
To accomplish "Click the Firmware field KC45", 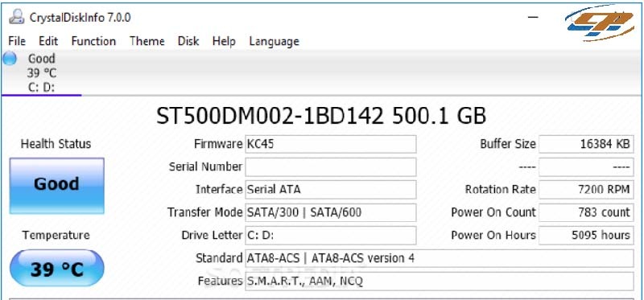I will click(331, 144).
